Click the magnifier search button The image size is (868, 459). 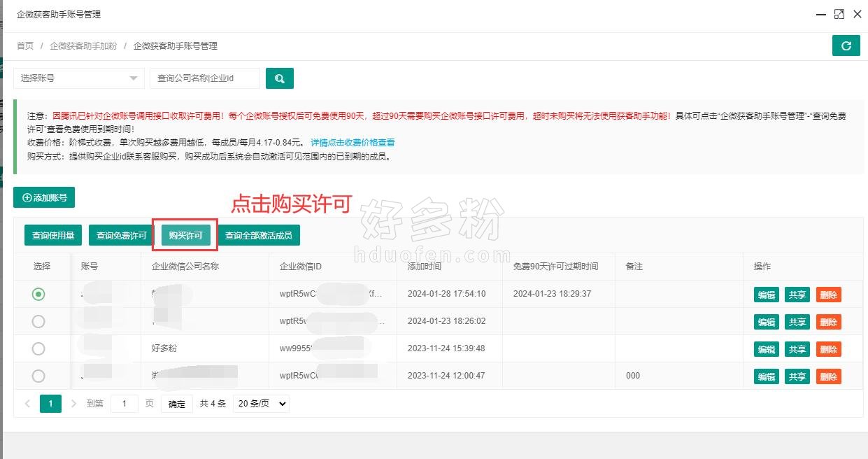coord(280,78)
